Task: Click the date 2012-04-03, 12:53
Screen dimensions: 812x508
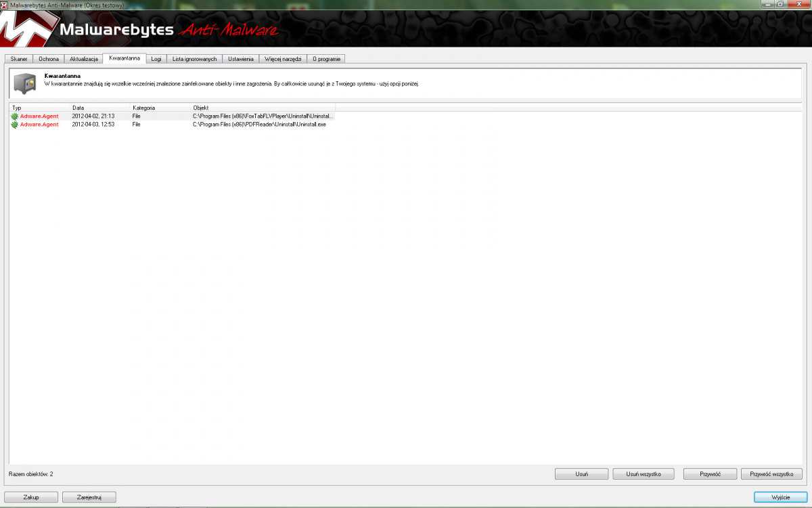Action: coord(93,125)
